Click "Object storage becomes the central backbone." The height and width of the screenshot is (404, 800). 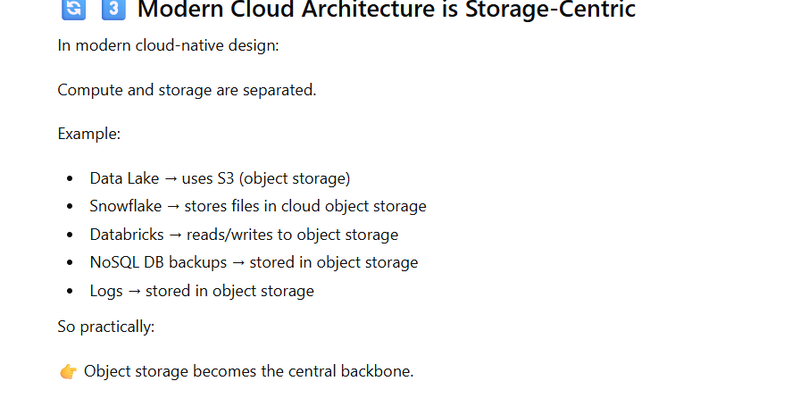249,372
